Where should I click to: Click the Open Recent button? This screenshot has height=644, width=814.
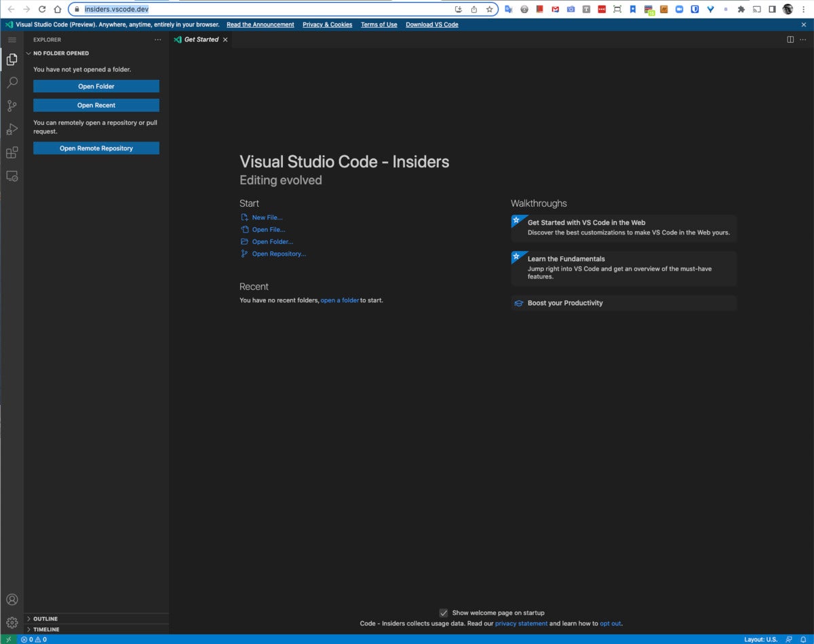(96, 105)
